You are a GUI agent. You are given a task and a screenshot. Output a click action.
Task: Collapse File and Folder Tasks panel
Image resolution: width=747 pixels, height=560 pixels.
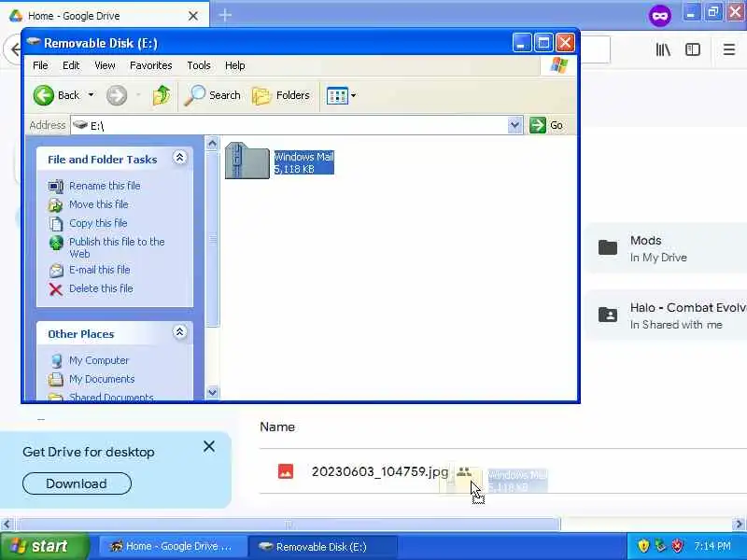point(179,158)
